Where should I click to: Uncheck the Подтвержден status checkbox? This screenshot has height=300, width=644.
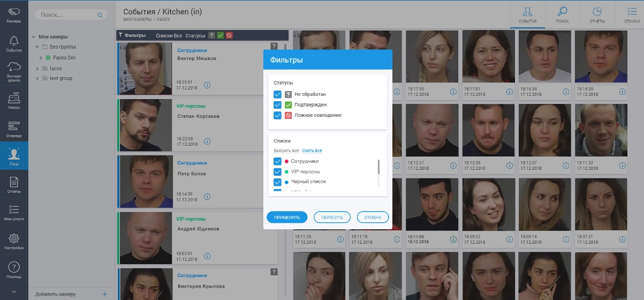[277, 104]
